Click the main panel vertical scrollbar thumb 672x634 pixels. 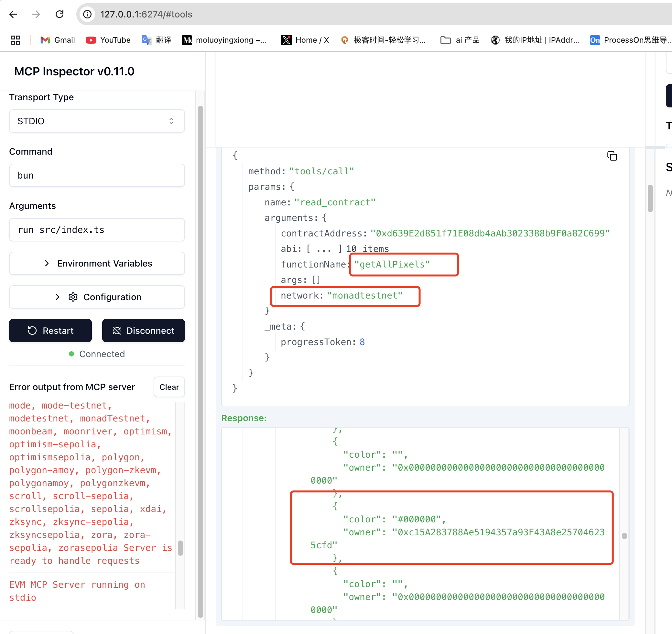pyautogui.click(x=650, y=199)
